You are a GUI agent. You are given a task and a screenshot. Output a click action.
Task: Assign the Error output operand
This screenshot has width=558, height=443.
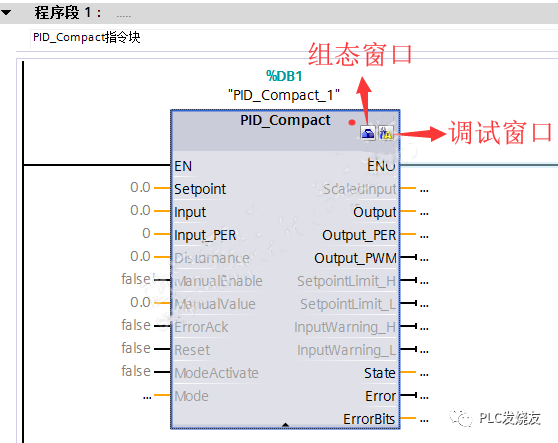[x=424, y=397]
